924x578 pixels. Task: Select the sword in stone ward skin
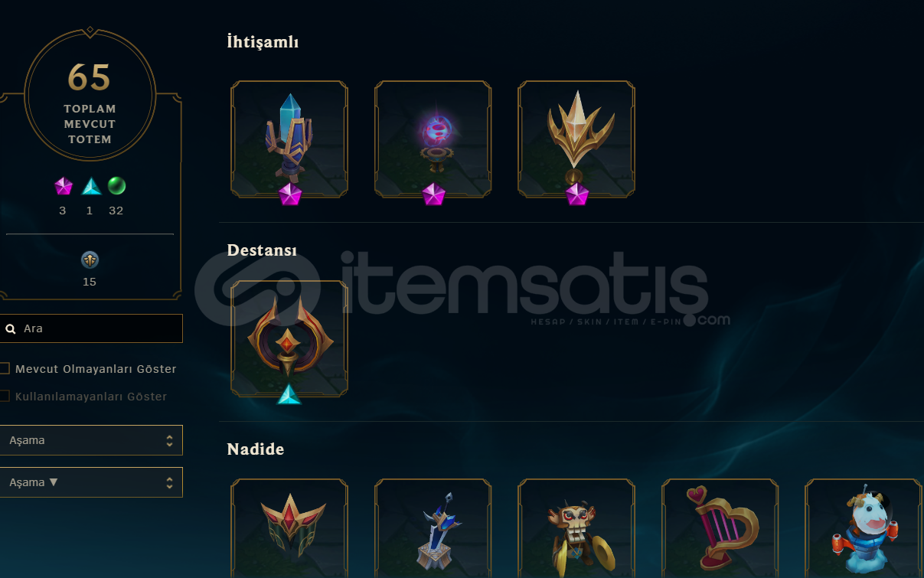(433, 528)
